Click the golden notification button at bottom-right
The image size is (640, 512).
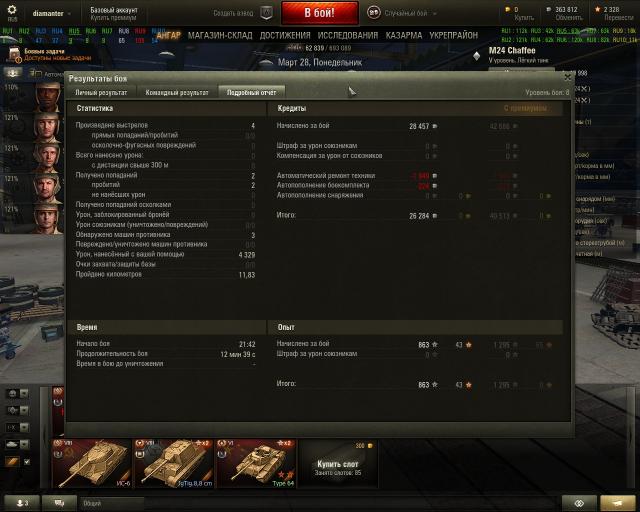click(617, 503)
